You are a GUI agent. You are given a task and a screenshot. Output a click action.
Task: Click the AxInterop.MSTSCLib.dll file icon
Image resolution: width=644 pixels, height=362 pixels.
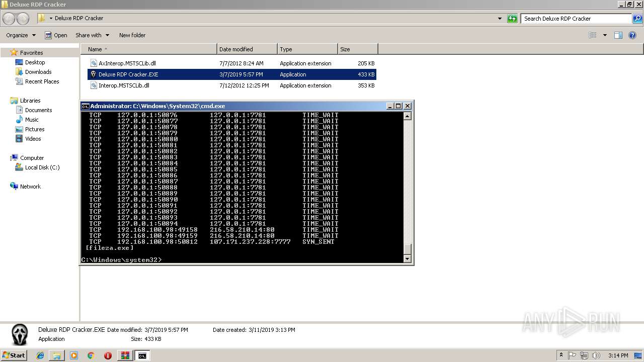point(94,63)
